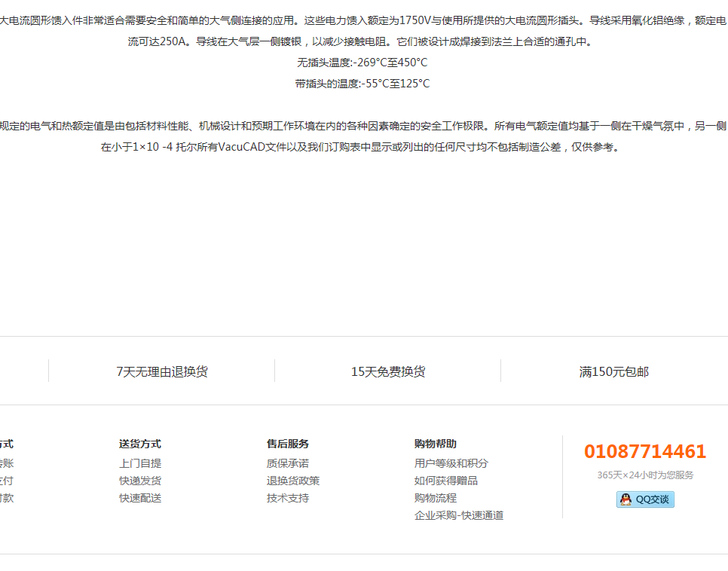The height and width of the screenshot is (571, 728).
Task: Click the 送货方式 column heading
Action: coord(140,444)
